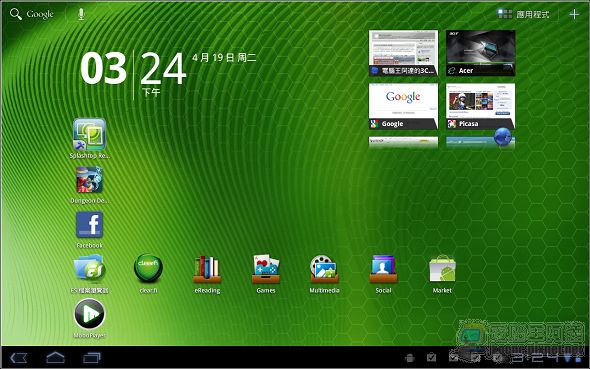Open the apps drawer button
This screenshot has height=369, width=590.
[x=523, y=14]
